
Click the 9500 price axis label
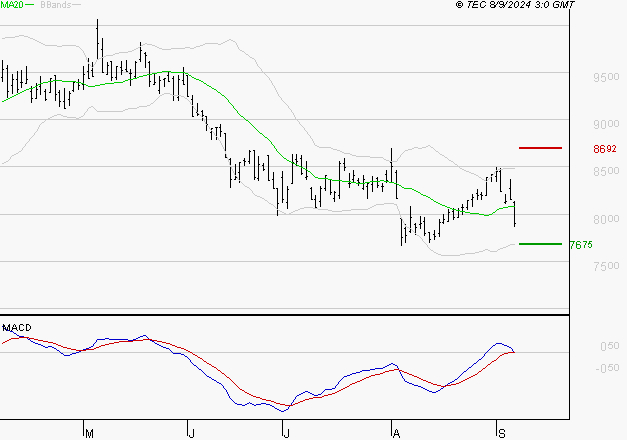point(606,77)
